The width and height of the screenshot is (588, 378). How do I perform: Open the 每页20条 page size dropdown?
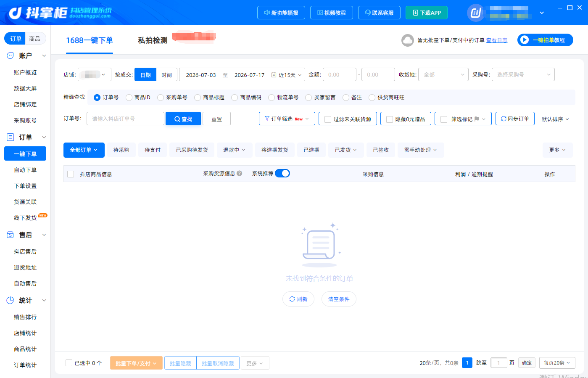pos(557,363)
